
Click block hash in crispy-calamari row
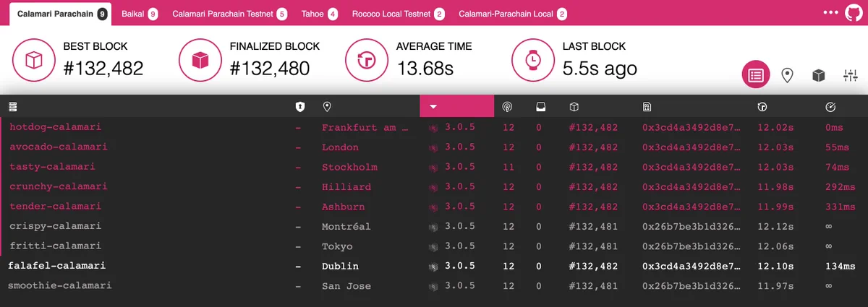[x=691, y=226]
